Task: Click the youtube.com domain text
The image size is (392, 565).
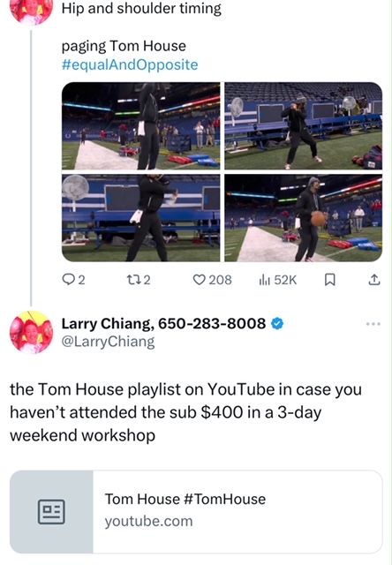Action: point(149,522)
